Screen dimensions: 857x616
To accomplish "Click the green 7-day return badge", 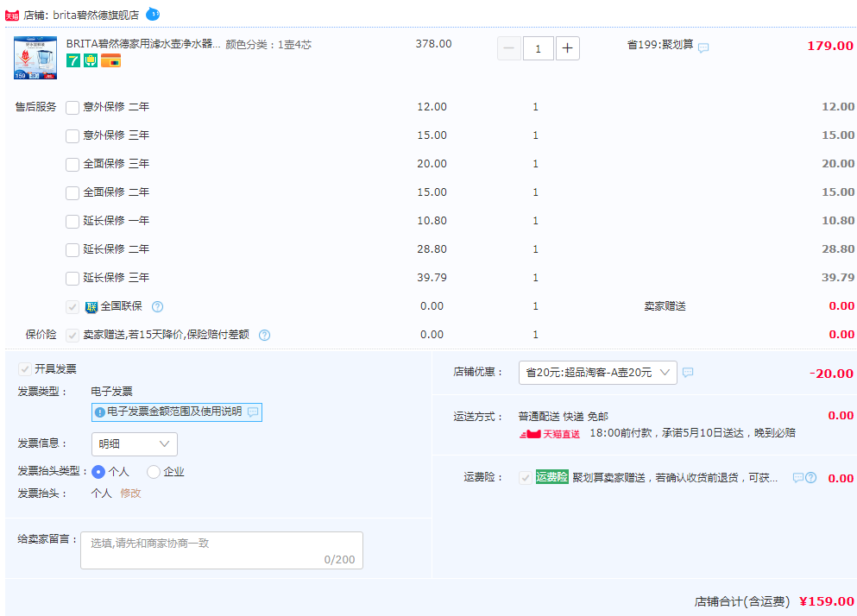I will click(73, 60).
